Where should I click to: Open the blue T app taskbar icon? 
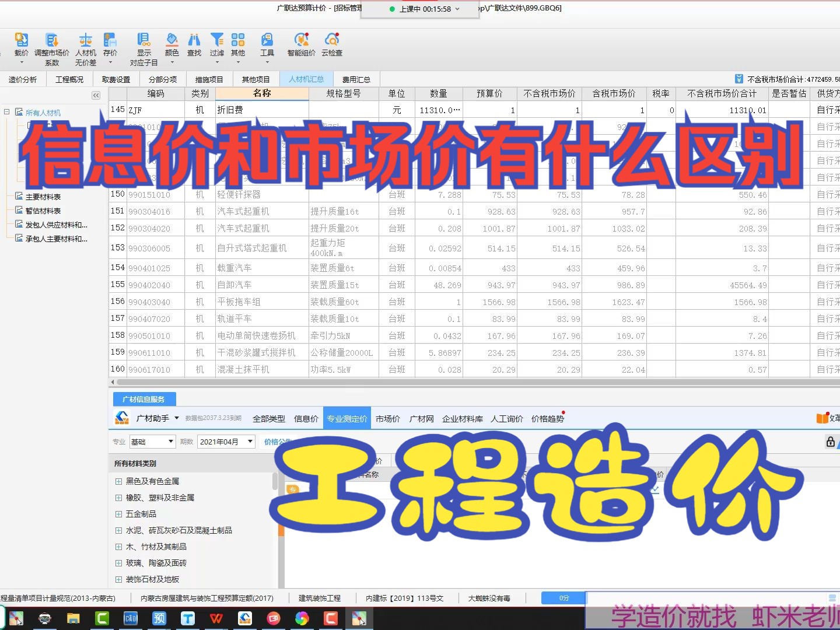coord(188,618)
